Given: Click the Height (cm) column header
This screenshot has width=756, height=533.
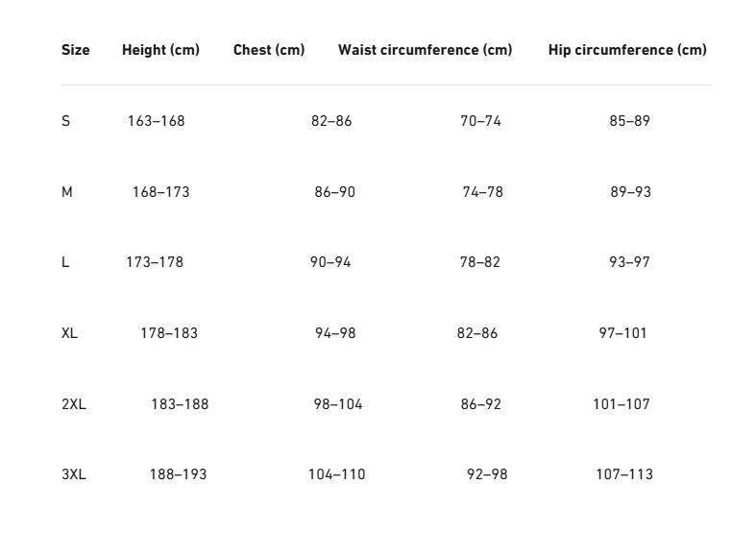Looking at the screenshot, I should pyautogui.click(x=160, y=50).
